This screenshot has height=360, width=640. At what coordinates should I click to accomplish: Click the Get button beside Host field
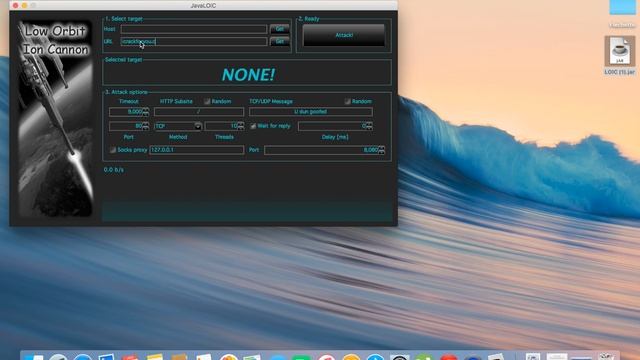(x=280, y=29)
